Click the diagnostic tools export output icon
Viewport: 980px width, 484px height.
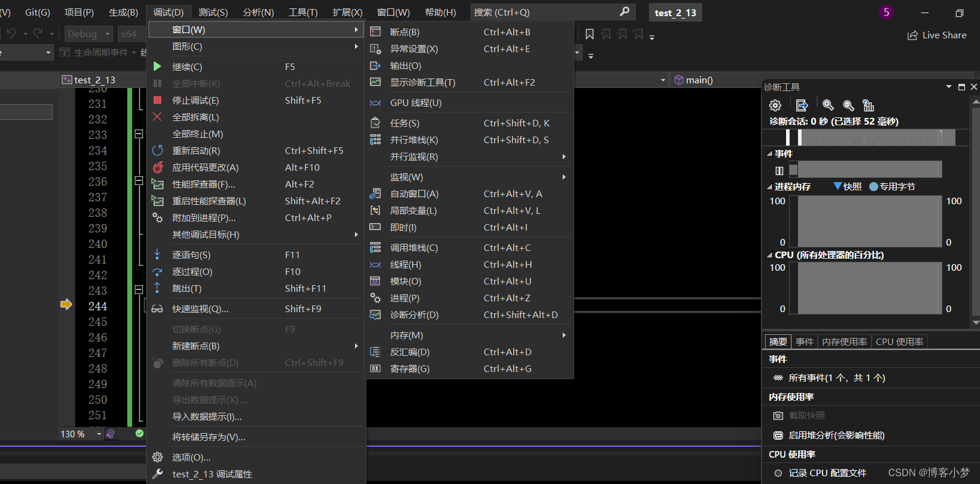(802, 105)
